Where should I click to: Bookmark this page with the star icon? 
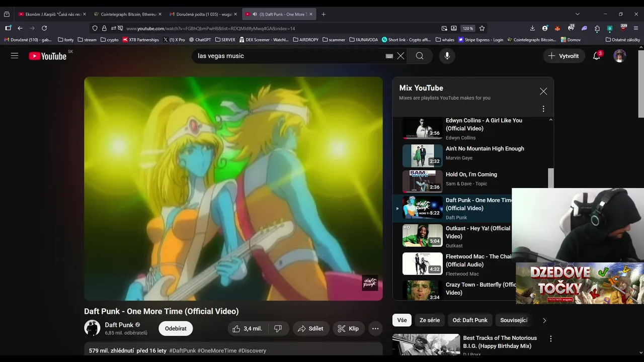click(482, 28)
